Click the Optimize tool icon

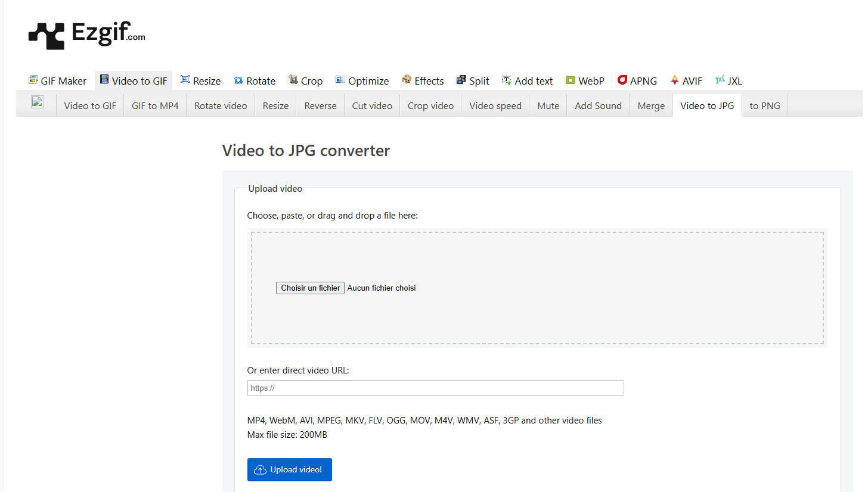pos(340,80)
